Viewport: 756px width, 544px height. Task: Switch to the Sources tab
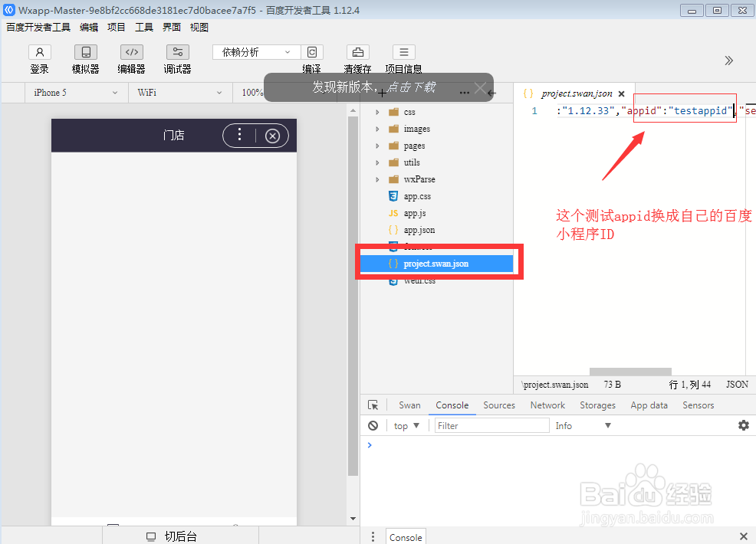(499, 405)
